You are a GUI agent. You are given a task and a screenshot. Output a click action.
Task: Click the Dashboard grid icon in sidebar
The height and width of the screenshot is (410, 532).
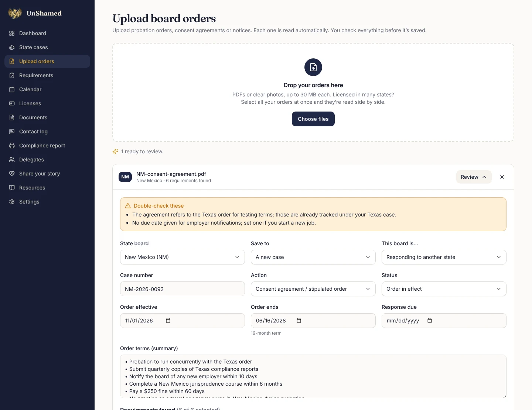pos(12,33)
